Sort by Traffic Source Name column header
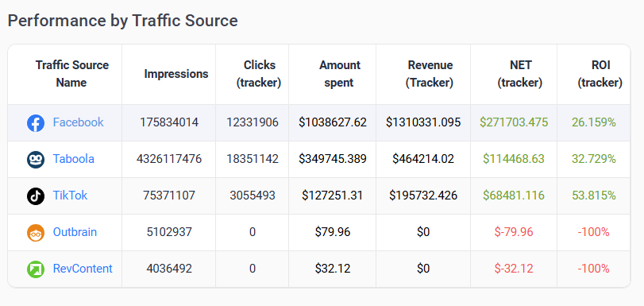Screen dimensions: 644x306 tap(72, 74)
